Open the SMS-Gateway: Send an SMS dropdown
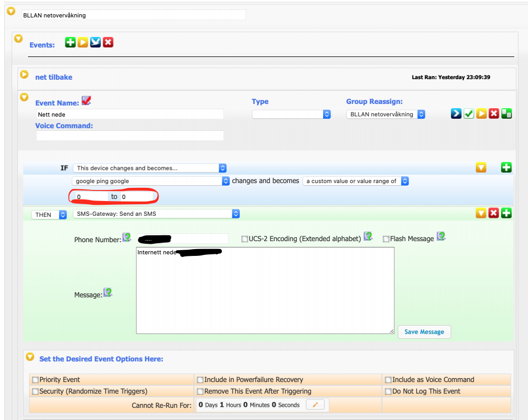Screen dimensions: 528x420 tap(156, 214)
